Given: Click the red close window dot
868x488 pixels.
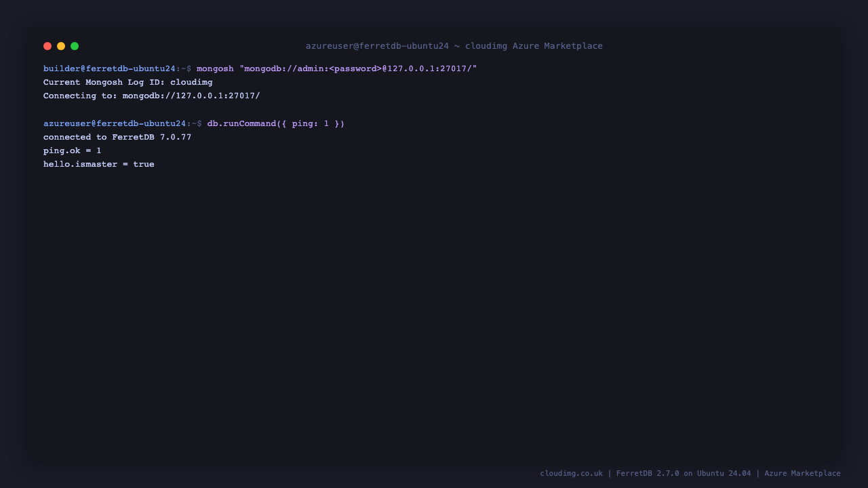Looking at the screenshot, I should click(x=47, y=46).
